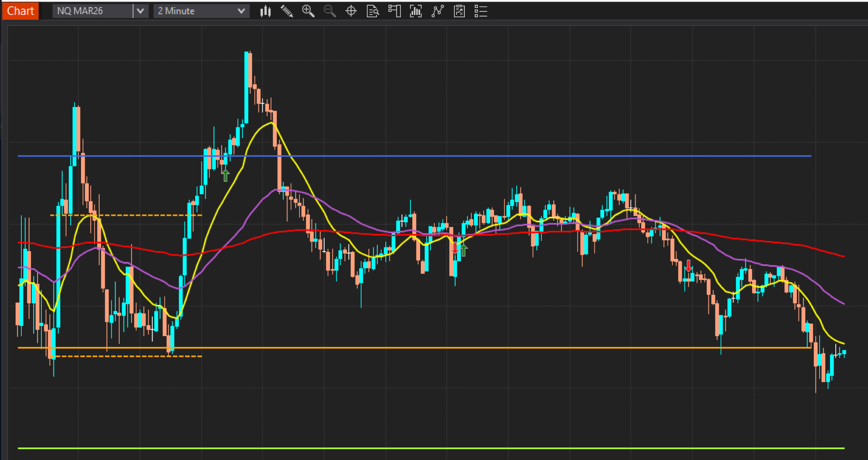Click the red down-arrow marker on the right
Viewport: 868px width, 460px height.
coord(688,266)
